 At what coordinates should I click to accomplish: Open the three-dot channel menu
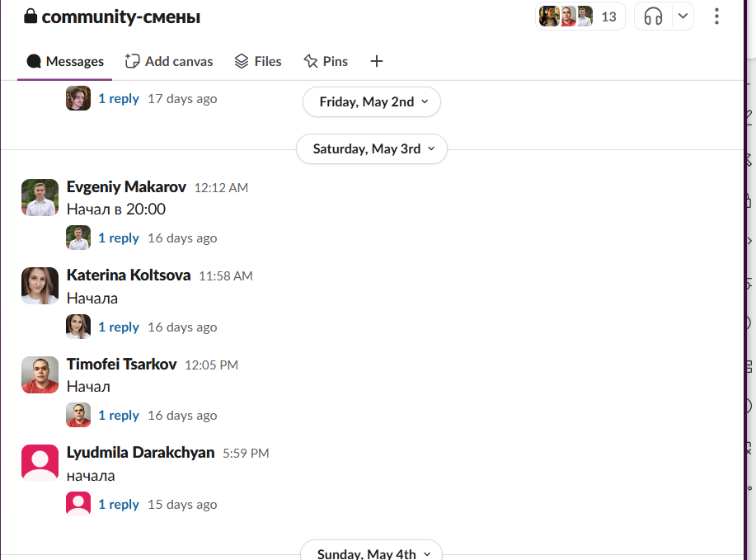[716, 16]
